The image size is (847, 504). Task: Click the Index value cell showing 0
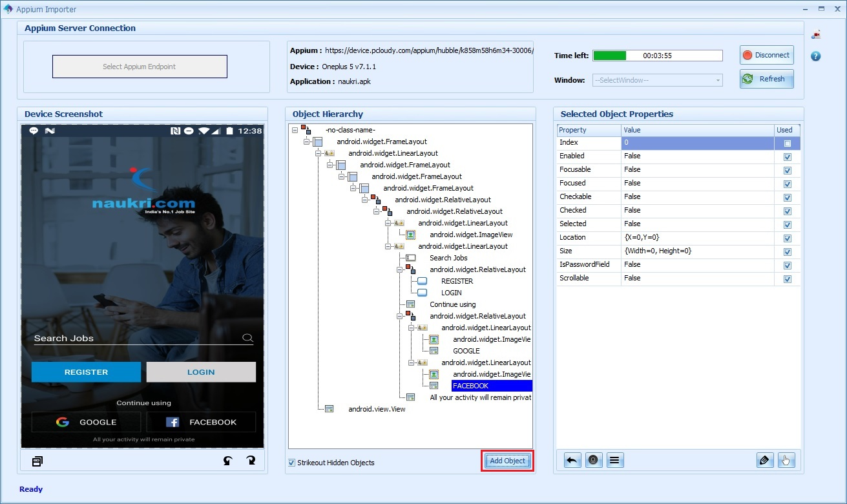click(x=698, y=143)
